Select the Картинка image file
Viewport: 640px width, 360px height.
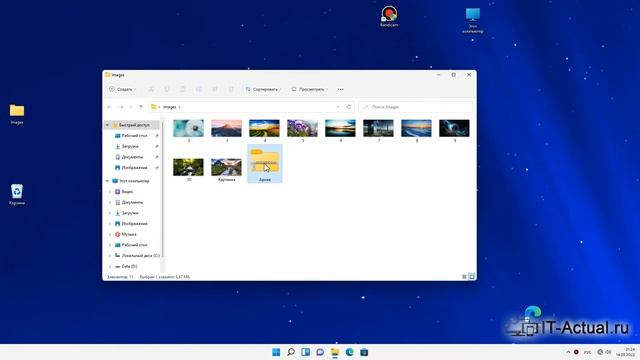[227, 167]
